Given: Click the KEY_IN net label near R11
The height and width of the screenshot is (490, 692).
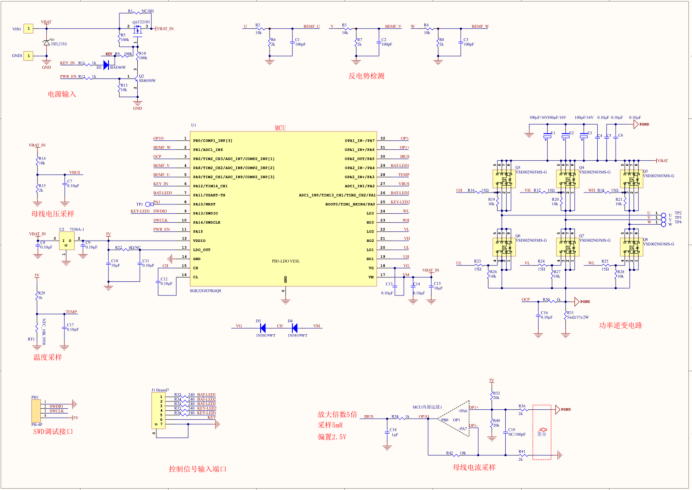Looking at the screenshot, I should [x=68, y=63].
